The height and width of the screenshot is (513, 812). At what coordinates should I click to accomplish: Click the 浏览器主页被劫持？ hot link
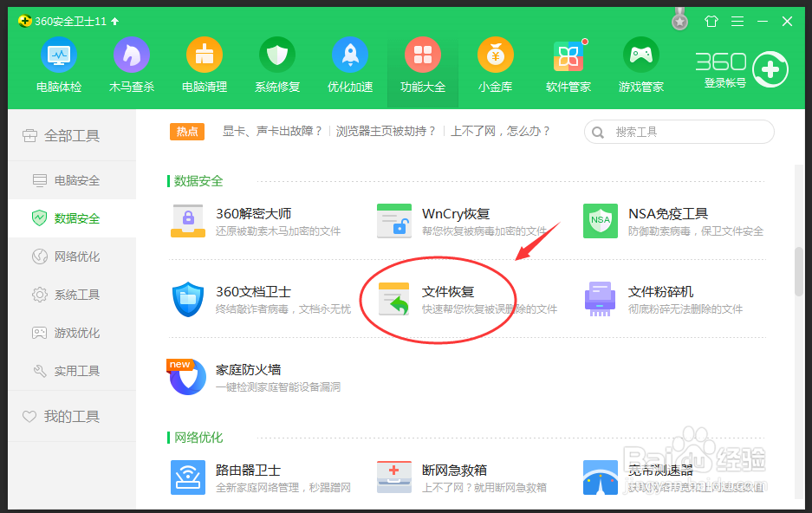(386, 132)
